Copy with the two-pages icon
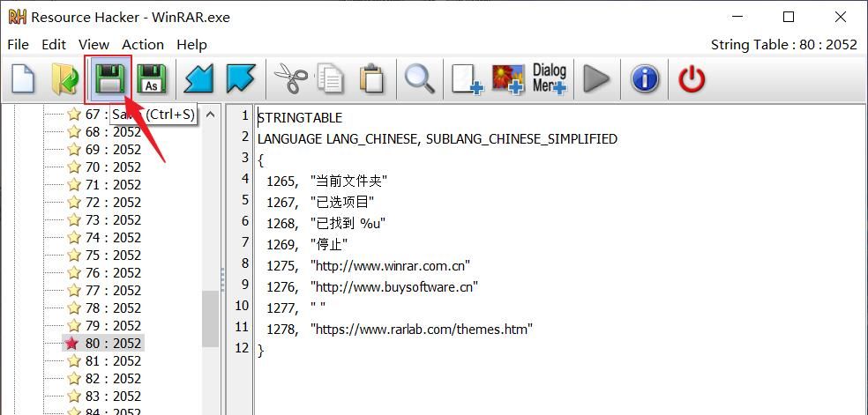Viewport: 868px width, 415px height. 330,79
